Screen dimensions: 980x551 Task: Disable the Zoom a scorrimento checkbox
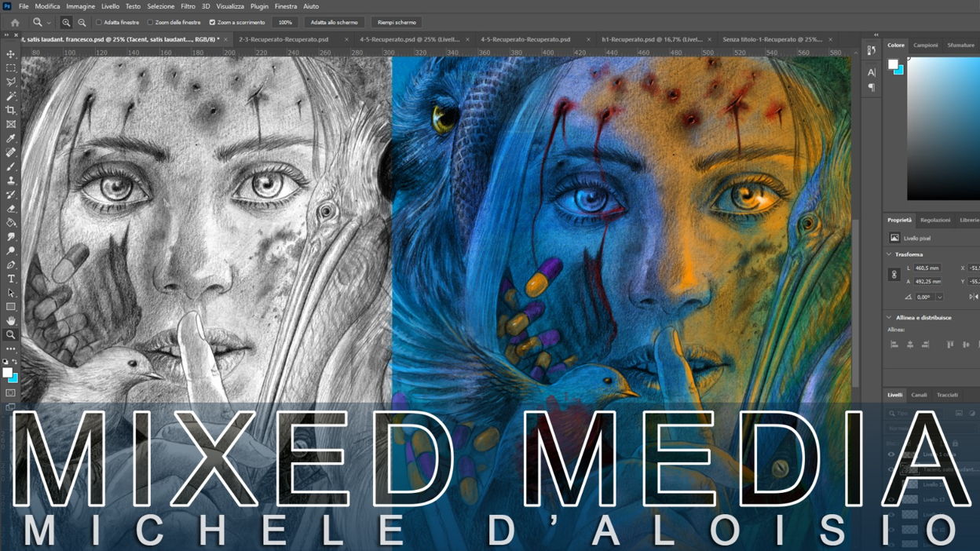point(212,23)
